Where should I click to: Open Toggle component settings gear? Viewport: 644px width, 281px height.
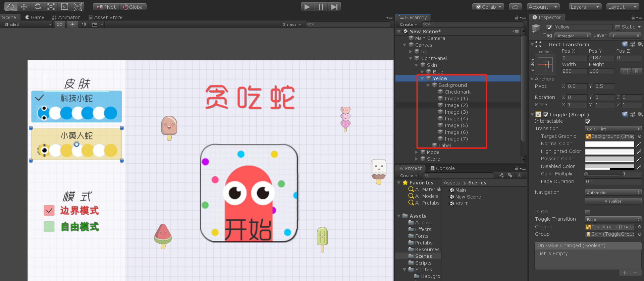640,114
